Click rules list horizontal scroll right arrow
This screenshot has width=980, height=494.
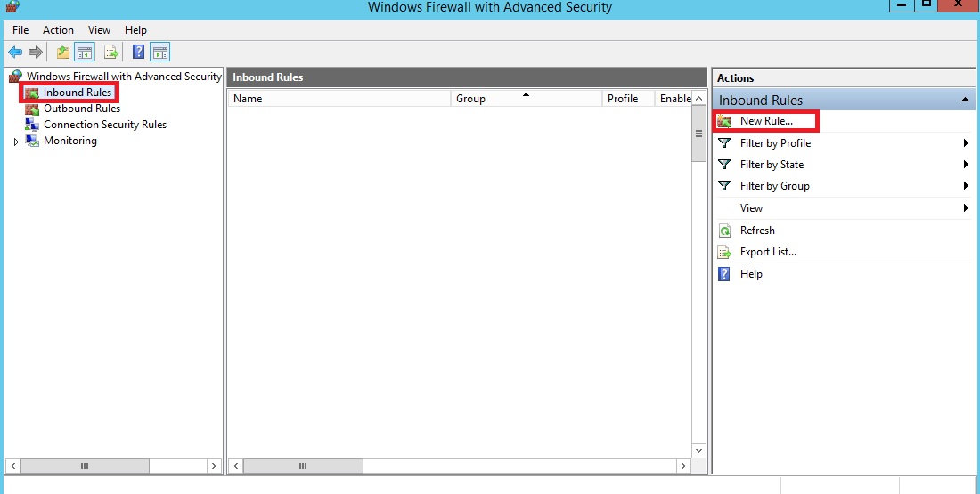(x=683, y=466)
